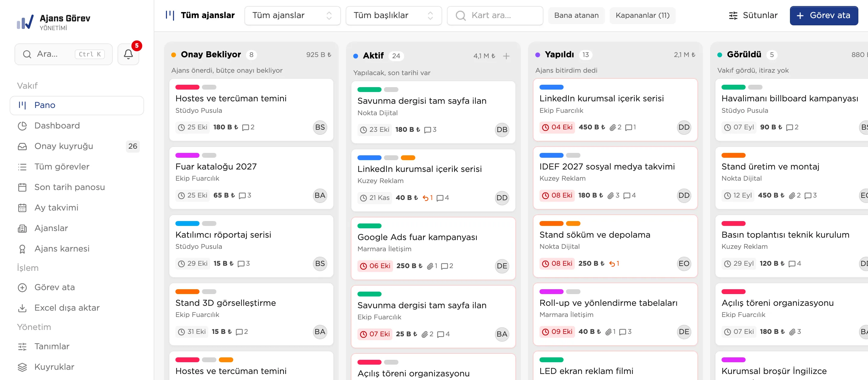Toggle the Bana atanan filter
This screenshot has width=868, height=380.
[x=576, y=15]
